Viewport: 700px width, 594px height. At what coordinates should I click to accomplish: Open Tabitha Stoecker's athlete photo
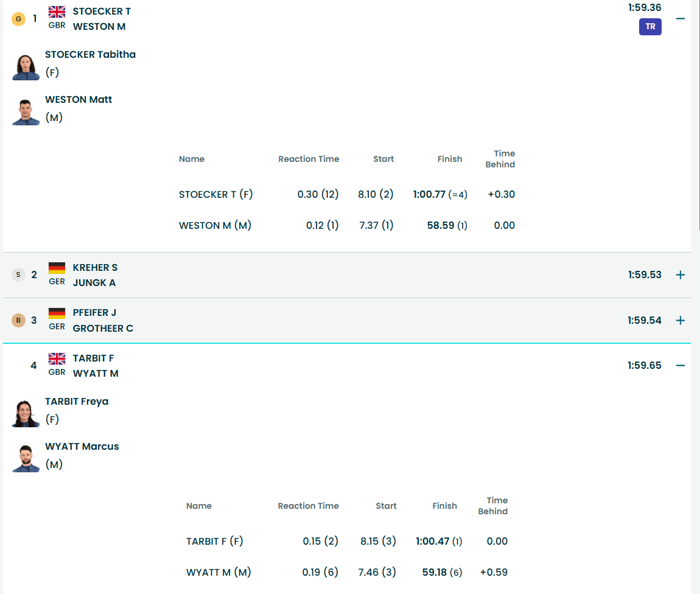tap(26, 67)
